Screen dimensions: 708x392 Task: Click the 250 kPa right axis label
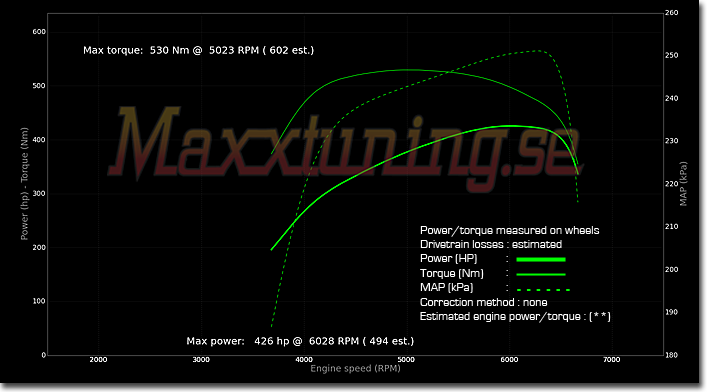point(671,55)
